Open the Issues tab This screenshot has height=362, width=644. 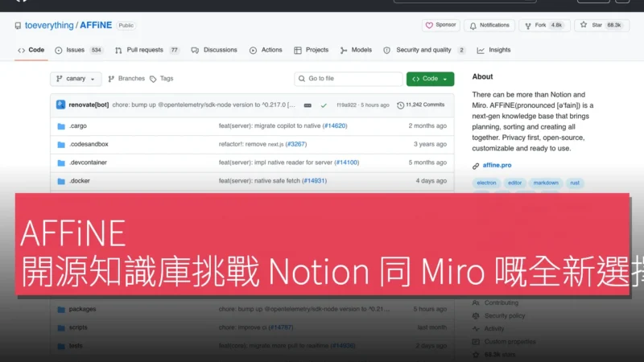pyautogui.click(x=78, y=50)
